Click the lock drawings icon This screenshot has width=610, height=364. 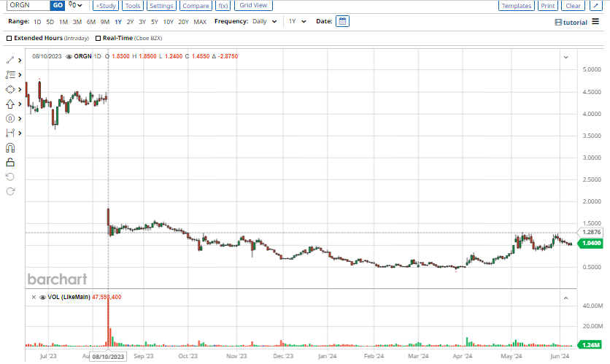point(10,162)
